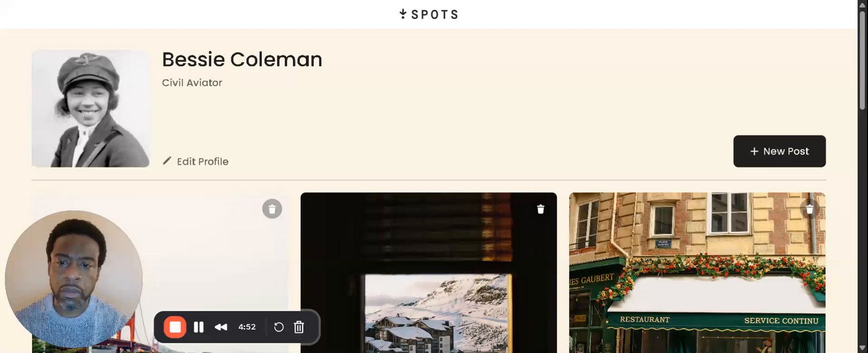Open Bessie Coleman's profile photo

90,108
